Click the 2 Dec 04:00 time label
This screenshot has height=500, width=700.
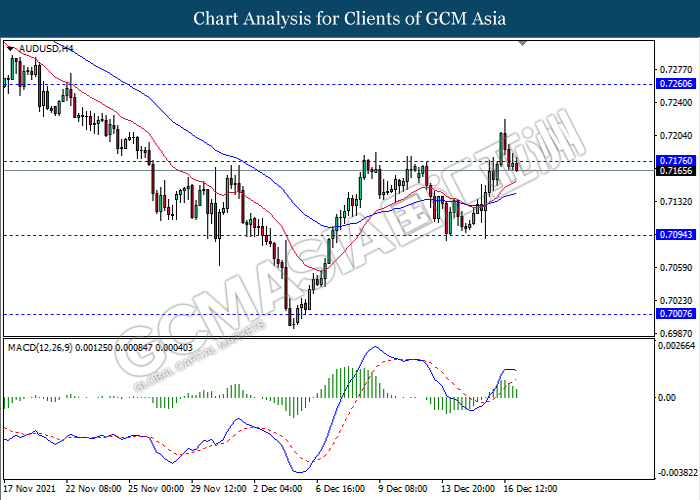(x=278, y=488)
